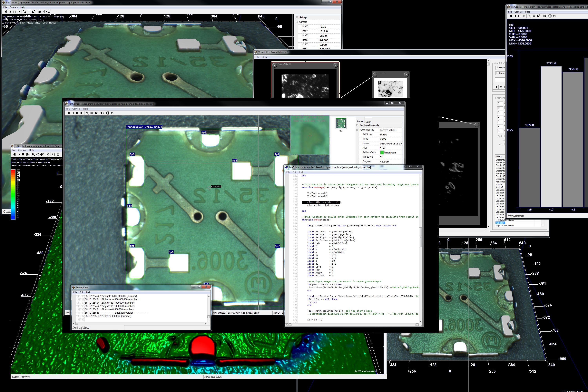588x392 pixels.
Task: Open the File menu in VisualFilter window
Action: (x=257, y=57)
